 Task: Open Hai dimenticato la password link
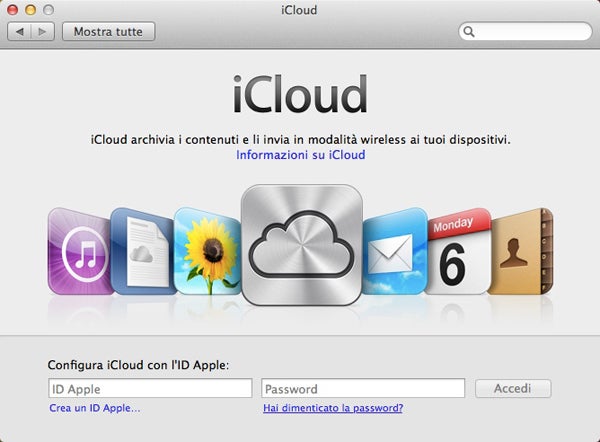pyautogui.click(x=333, y=408)
